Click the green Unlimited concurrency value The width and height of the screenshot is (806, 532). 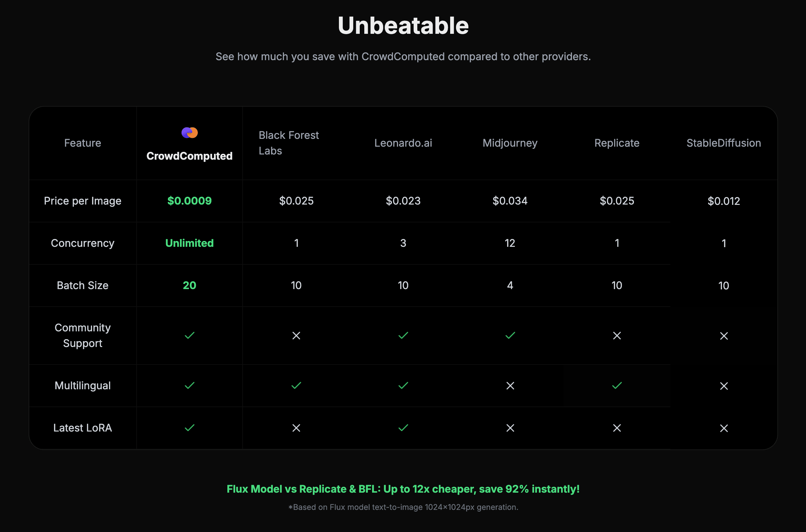(x=189, y=243)
